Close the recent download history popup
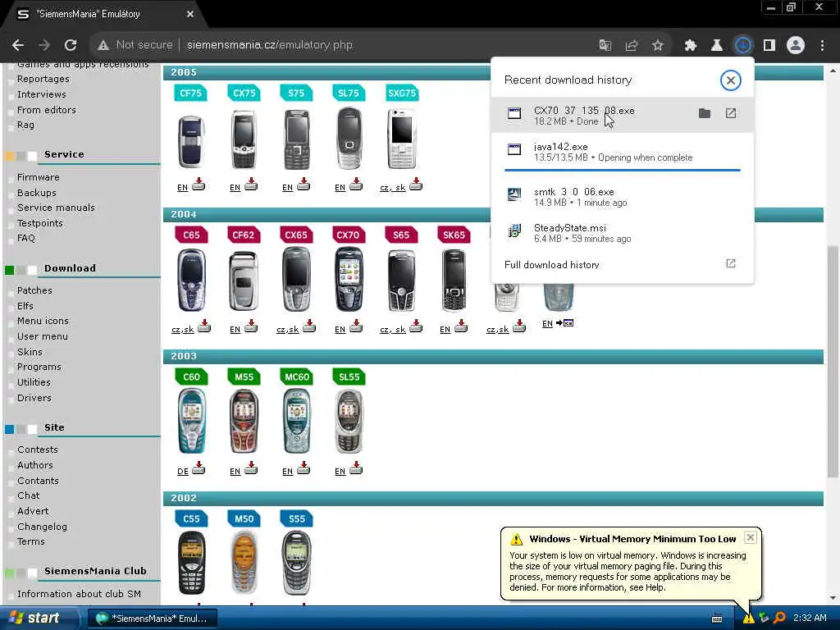This screenshot has height=630, width=840. click(x=730, y=80)
